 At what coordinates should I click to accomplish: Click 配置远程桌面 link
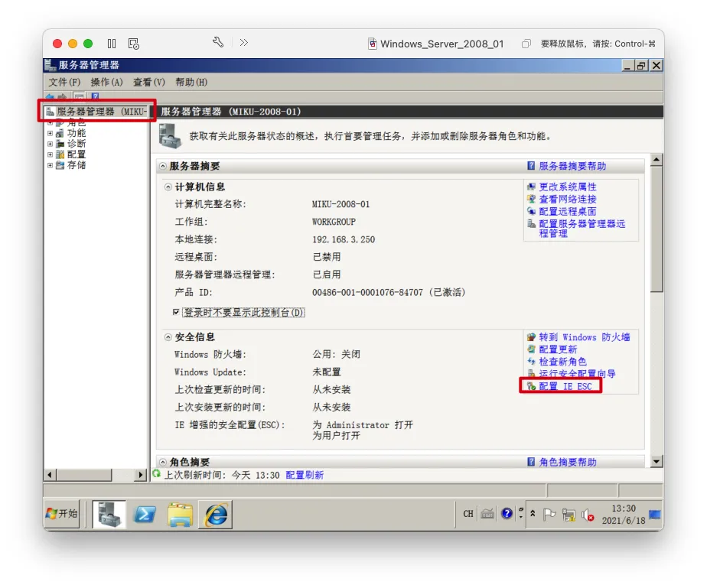point(568,211)
